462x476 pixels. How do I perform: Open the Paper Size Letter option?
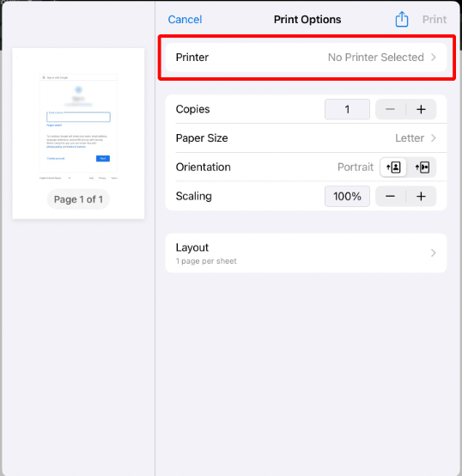pyautogui.click(x=306, y=138)
